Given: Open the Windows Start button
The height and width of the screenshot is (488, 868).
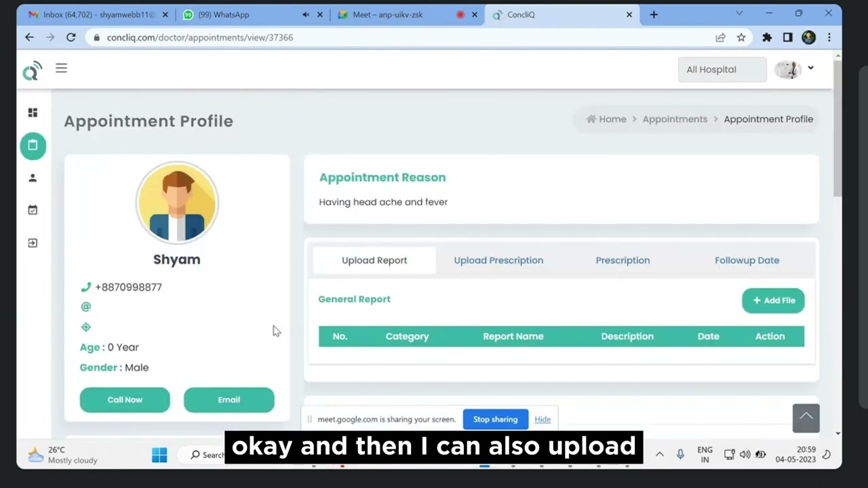Looking at the screenshot, I should [159, 455].
